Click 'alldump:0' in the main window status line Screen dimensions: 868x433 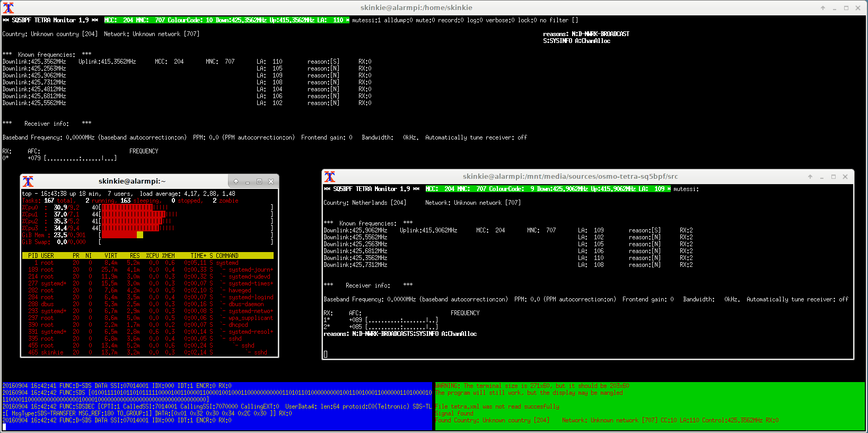pos(398,20)
